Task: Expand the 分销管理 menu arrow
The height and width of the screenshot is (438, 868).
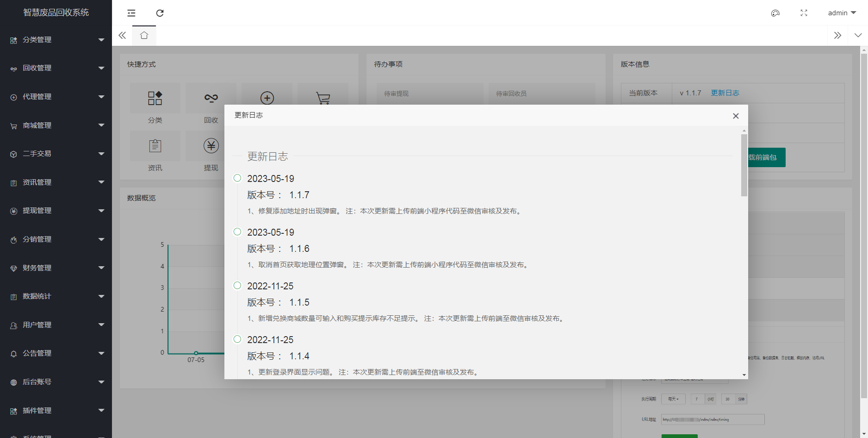Action: (101, 239)
